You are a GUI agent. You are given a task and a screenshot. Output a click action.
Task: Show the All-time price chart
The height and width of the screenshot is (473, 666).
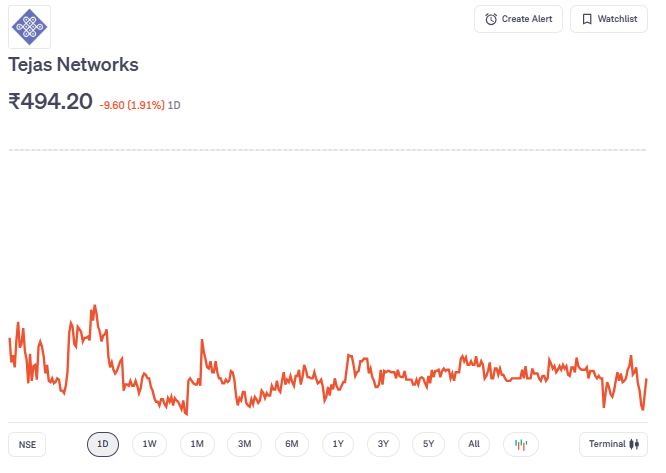[474, 444]
